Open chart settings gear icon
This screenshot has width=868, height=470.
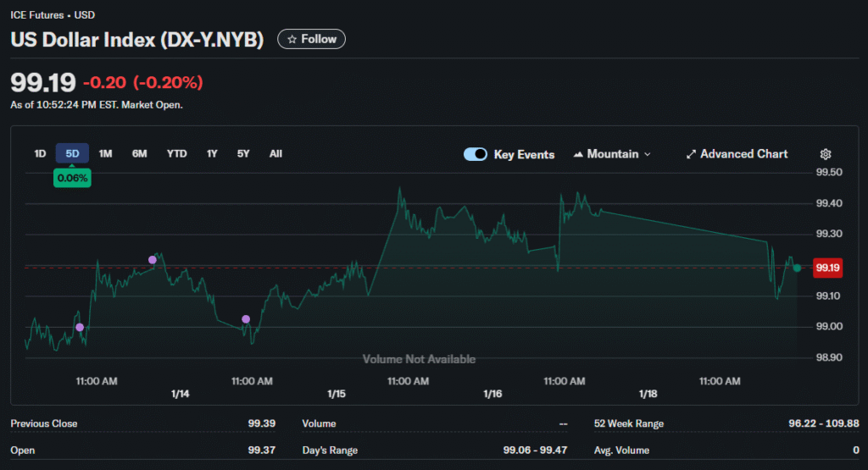coord(826,154)
